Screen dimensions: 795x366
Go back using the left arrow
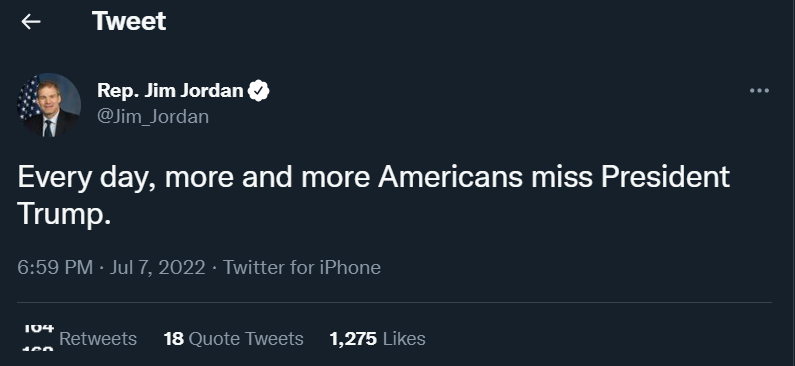30,21
